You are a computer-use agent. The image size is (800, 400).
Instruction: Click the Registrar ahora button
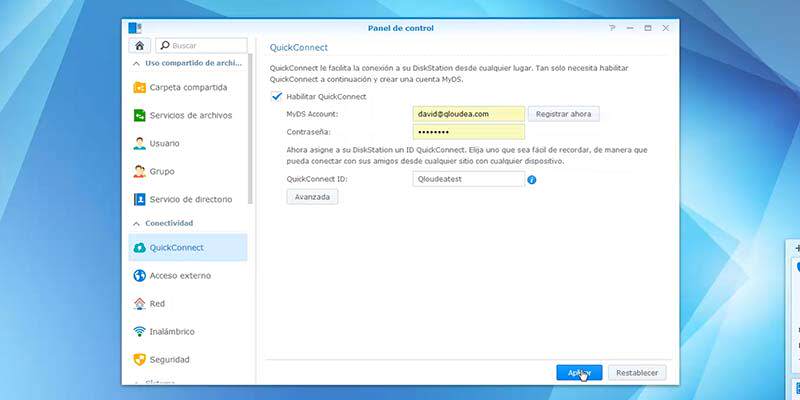coord(563,114)
